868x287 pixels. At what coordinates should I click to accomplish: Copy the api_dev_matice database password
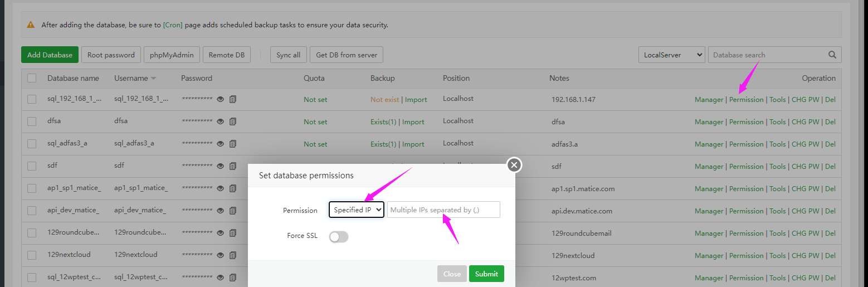tap(233, 211)
